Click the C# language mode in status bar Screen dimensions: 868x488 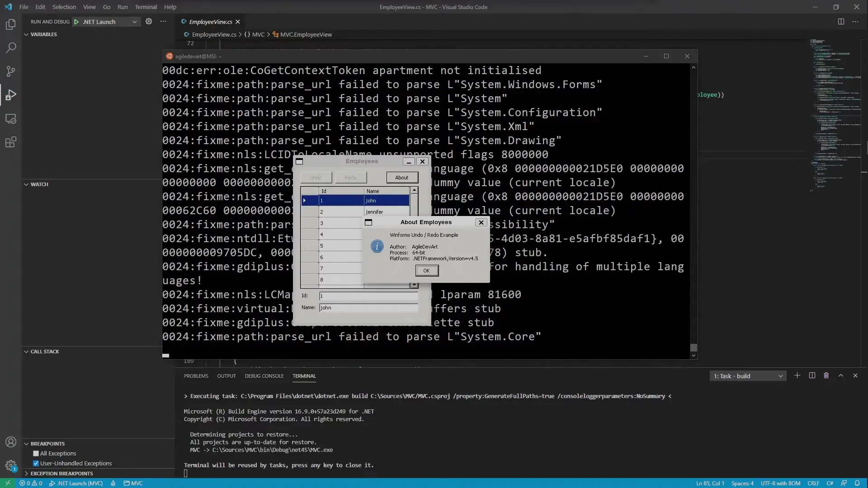tap(830, 483)
